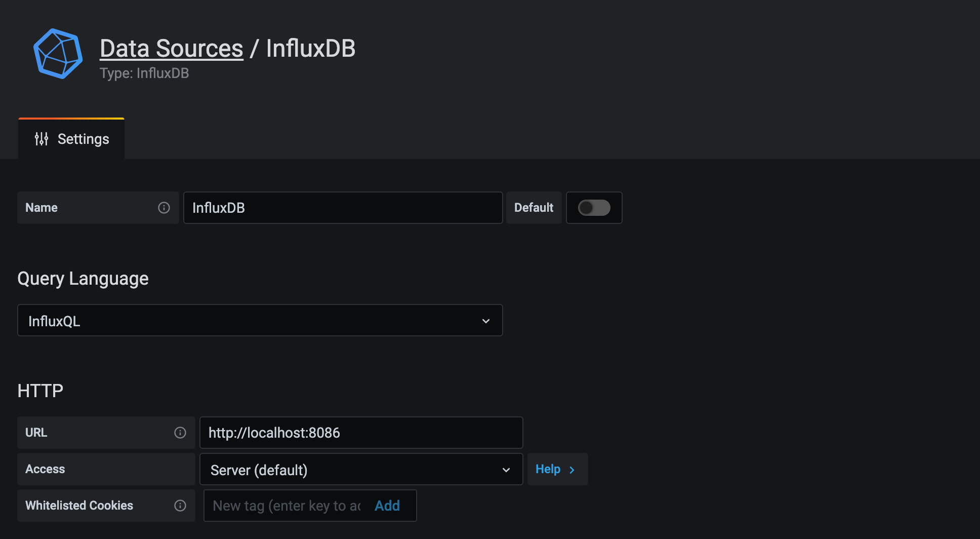
Task: Click the info icon beside Whitelisted Cookies
Action: coord(180,505)
